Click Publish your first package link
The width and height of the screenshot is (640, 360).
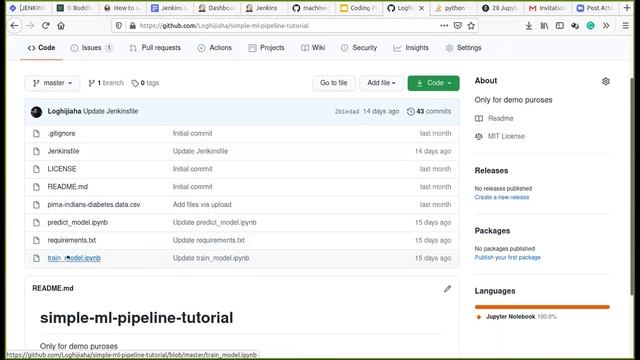click(x=507, y=258)
